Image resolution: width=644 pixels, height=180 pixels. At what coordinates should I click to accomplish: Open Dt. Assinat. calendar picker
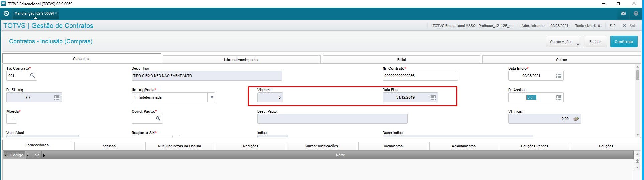pyautogui.click(x=559, y=98)
